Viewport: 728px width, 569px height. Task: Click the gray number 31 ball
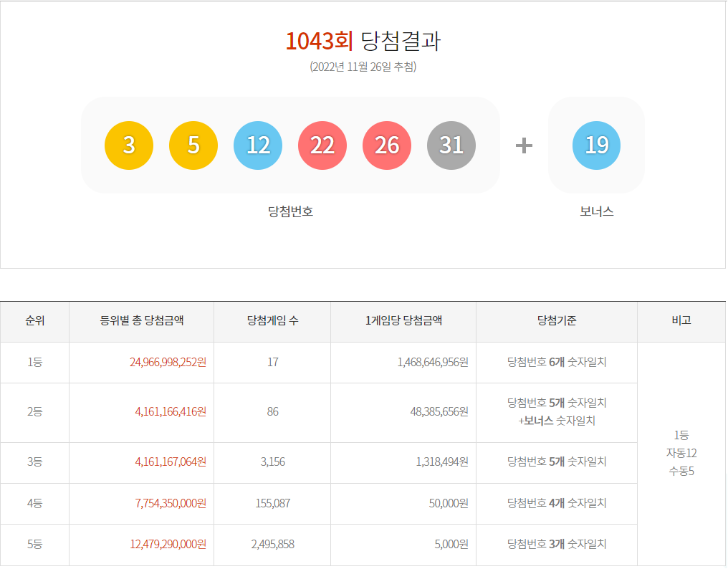pos(451,145)
